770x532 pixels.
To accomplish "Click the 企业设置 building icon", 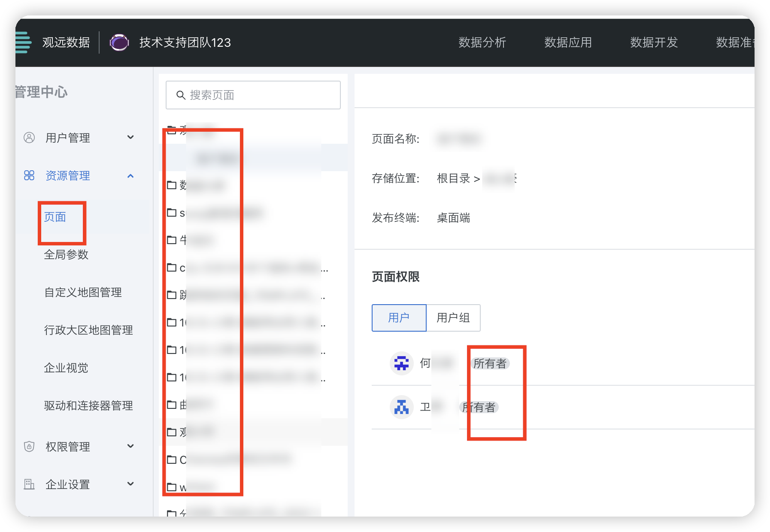I will tap(29, 484).
